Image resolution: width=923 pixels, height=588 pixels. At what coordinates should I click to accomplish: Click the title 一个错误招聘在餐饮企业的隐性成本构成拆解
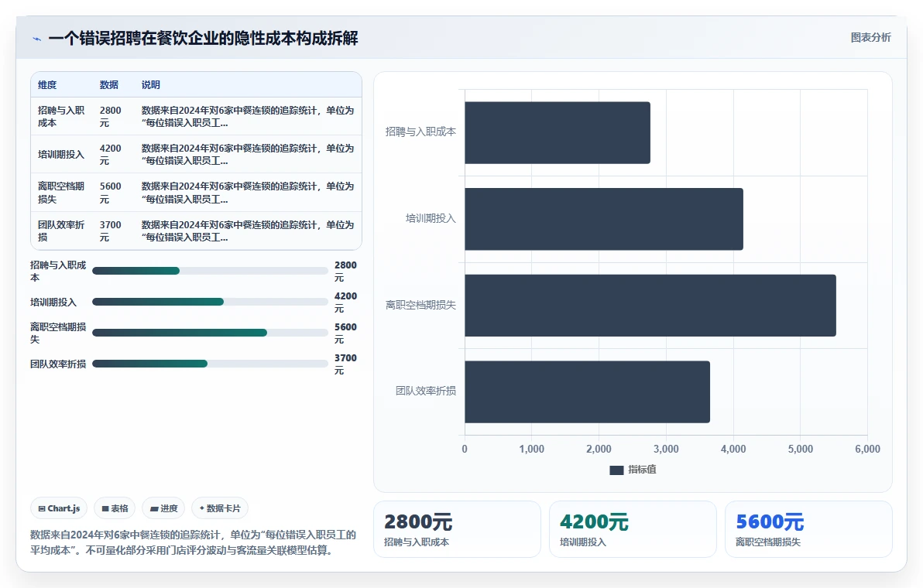(203, 38)
